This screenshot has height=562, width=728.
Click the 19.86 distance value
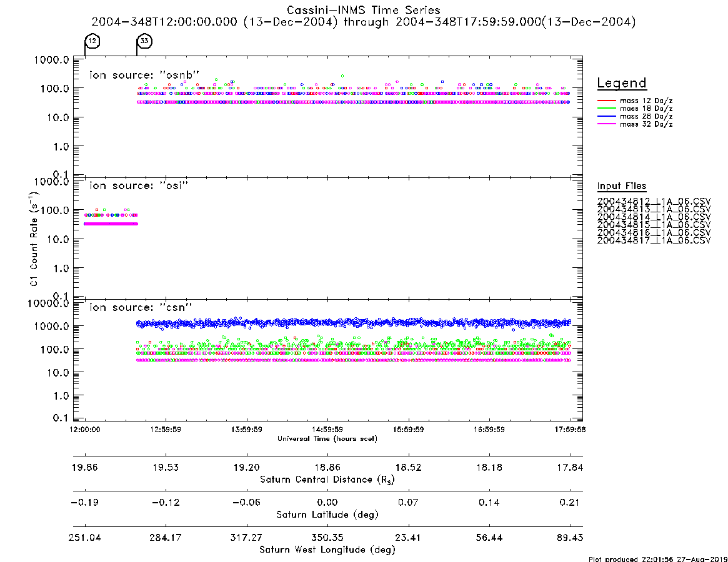click(85, 467)
